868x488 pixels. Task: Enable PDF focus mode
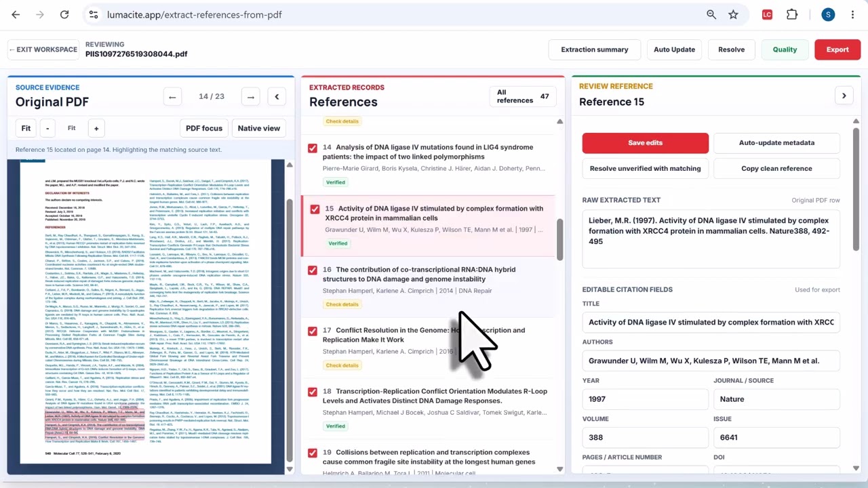point(204,128)
